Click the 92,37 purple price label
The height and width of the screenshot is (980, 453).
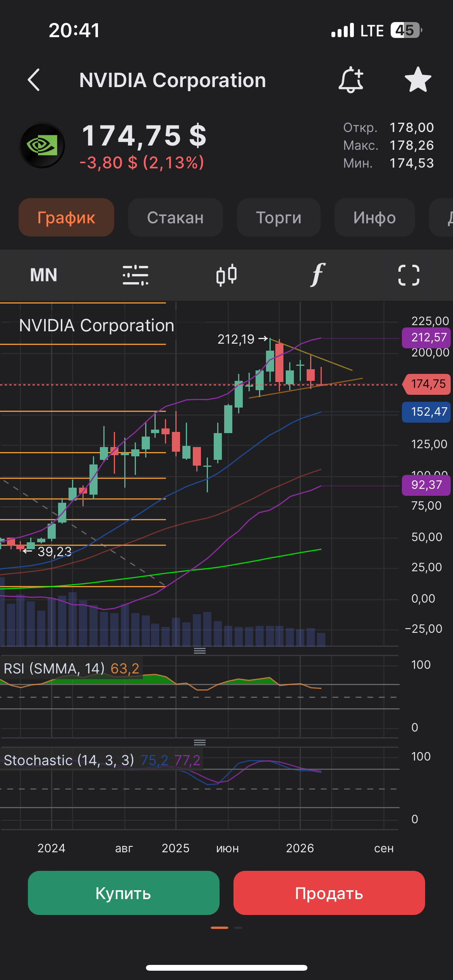click(x=426, y=485)
